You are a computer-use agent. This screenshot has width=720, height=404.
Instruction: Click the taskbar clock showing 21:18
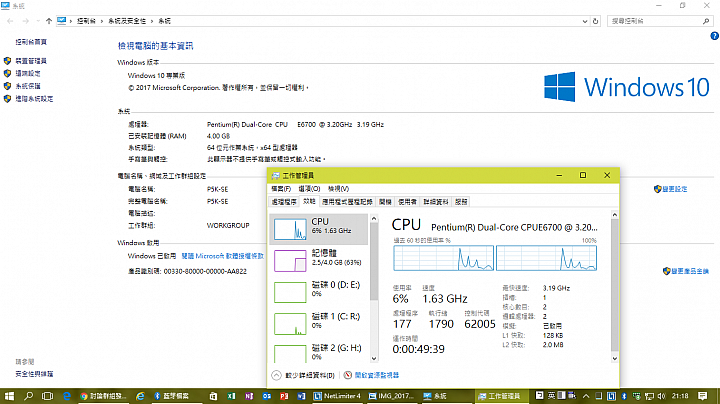[x=680, y=396]
